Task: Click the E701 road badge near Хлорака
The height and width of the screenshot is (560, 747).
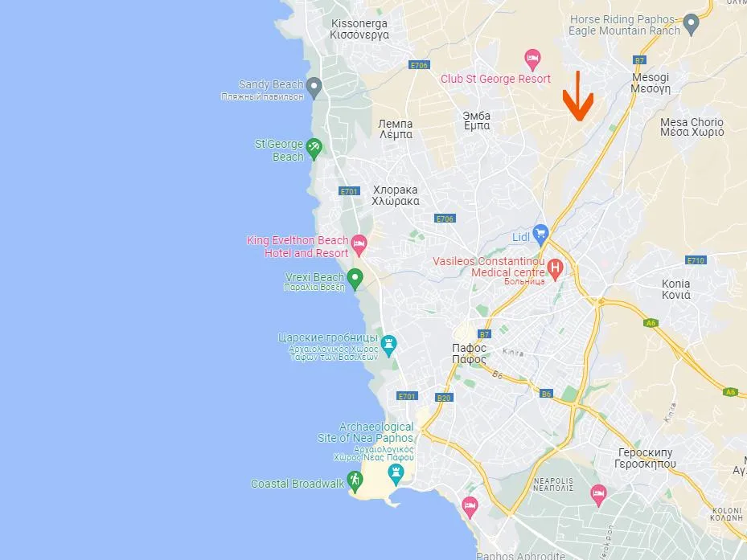Action: point(349,191)
